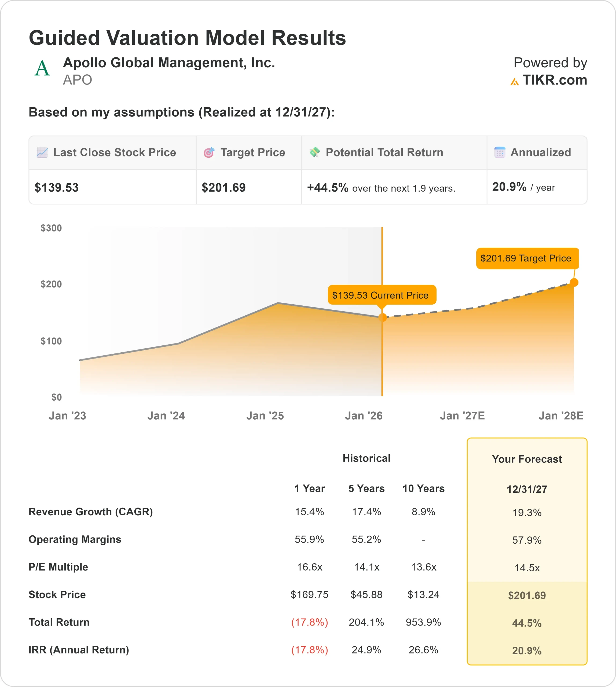Screen dimensions: 616x687
Task: Click the orange TIKR triangle logo
Action: (x=515, y=81)
